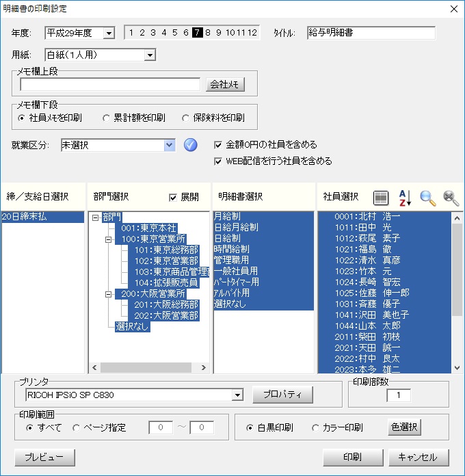The image size is (465, 476).
Task: Choose the ページ指定 radio button
Action: [x=76, y=428]
